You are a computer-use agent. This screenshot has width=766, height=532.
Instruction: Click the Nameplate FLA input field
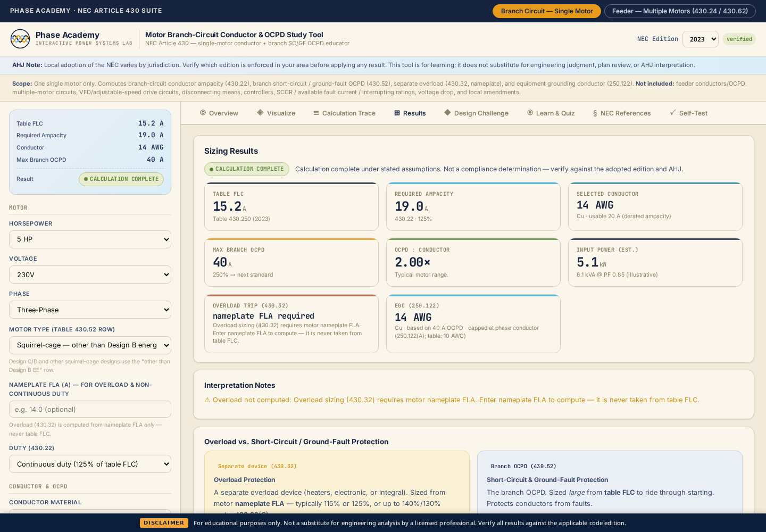(x=90, y=409)
